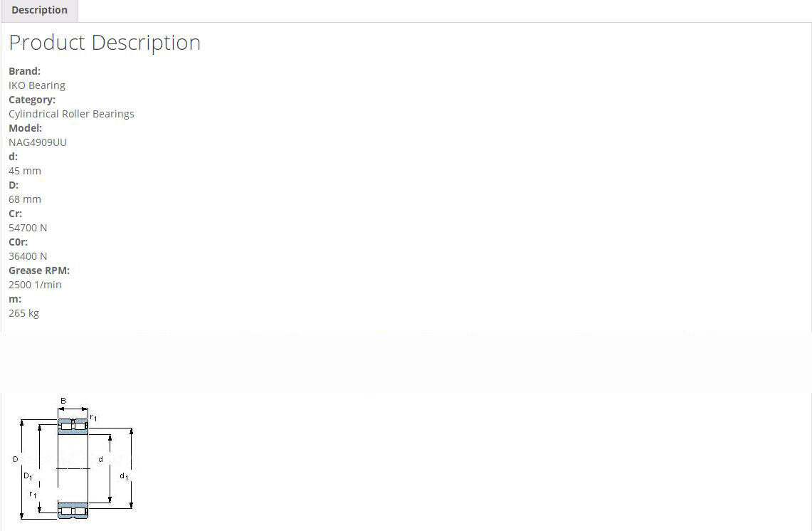Click the bearing dimension diagram image
Image resolution: width=812 pixels, height=531 pixels.
pos(73,459)
